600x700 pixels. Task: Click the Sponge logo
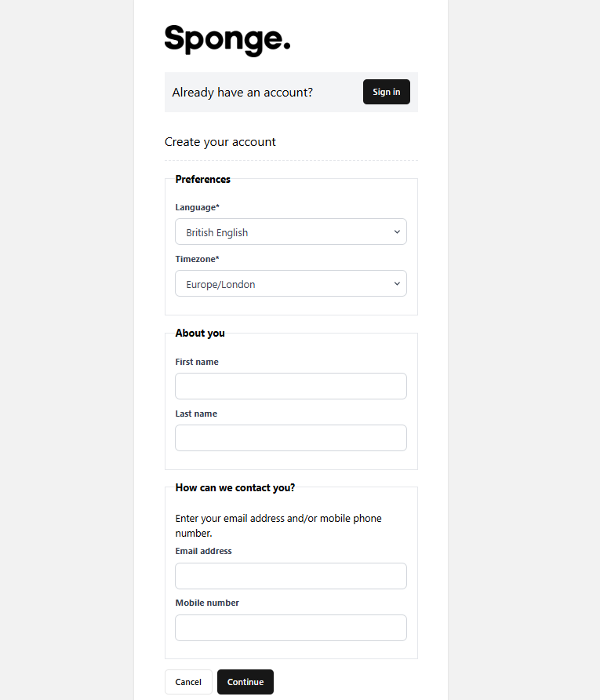pyautogui.click(x=227, y=39)
